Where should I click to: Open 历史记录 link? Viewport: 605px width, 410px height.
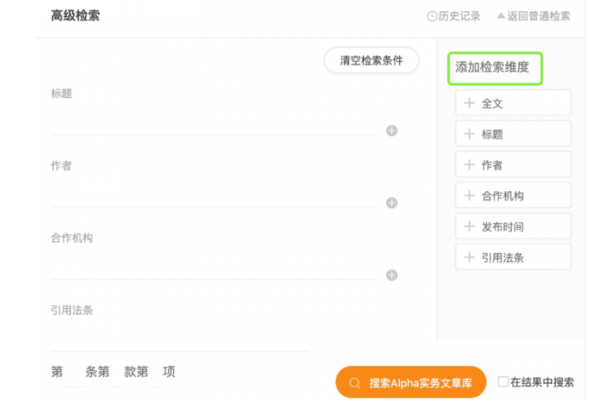[458, 16]
